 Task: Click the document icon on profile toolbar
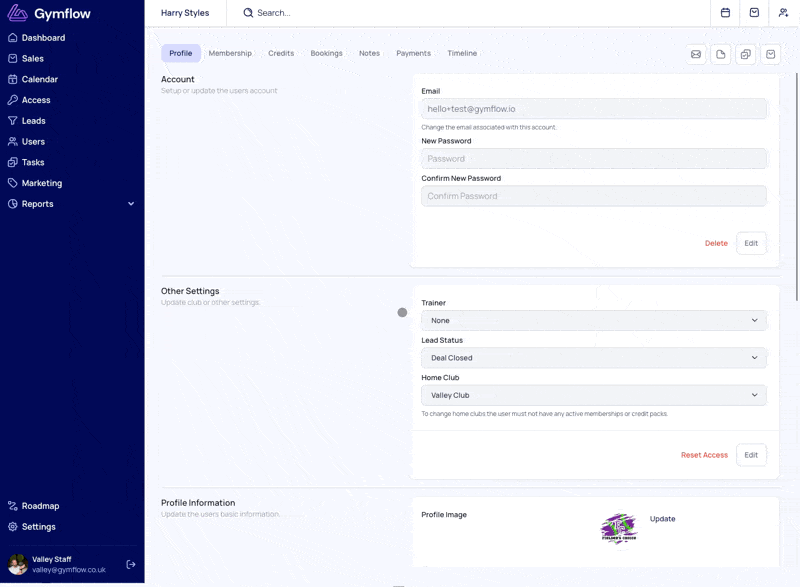[721, 54]
